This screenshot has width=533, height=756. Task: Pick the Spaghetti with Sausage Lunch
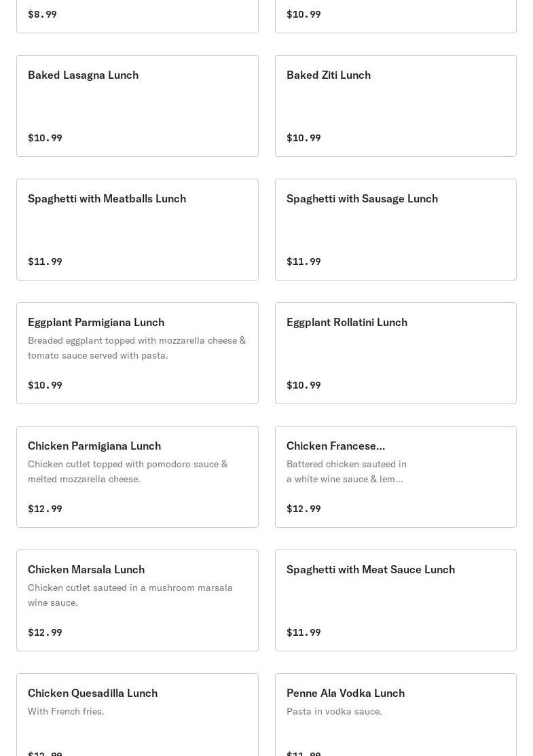click(x=395, y=230)
